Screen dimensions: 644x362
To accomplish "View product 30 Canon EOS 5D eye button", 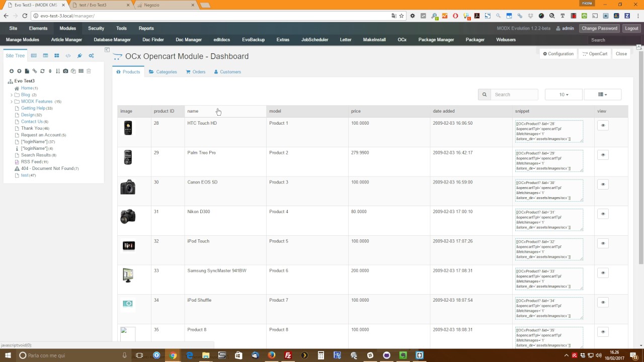I will pos(603,185).
